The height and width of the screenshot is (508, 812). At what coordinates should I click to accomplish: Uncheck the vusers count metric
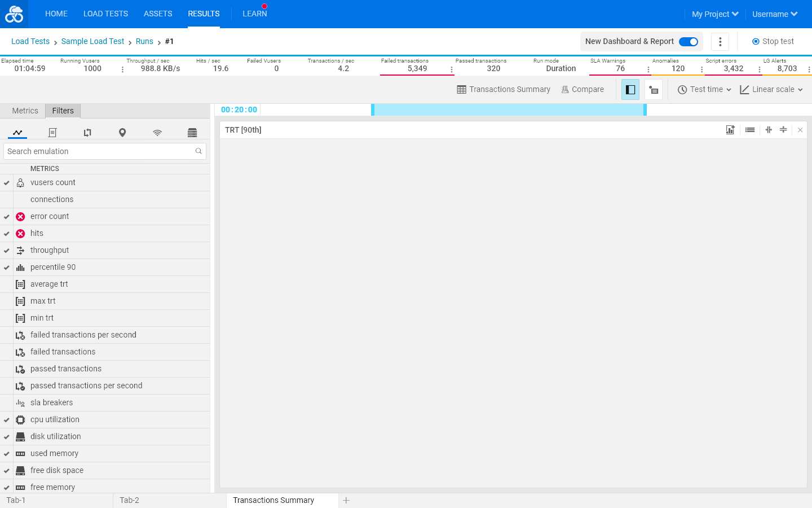(x=7, y=183)
